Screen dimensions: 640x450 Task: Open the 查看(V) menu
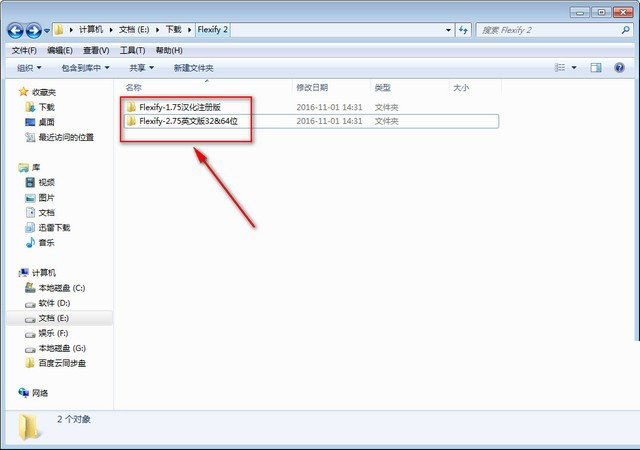pos(96,51)
